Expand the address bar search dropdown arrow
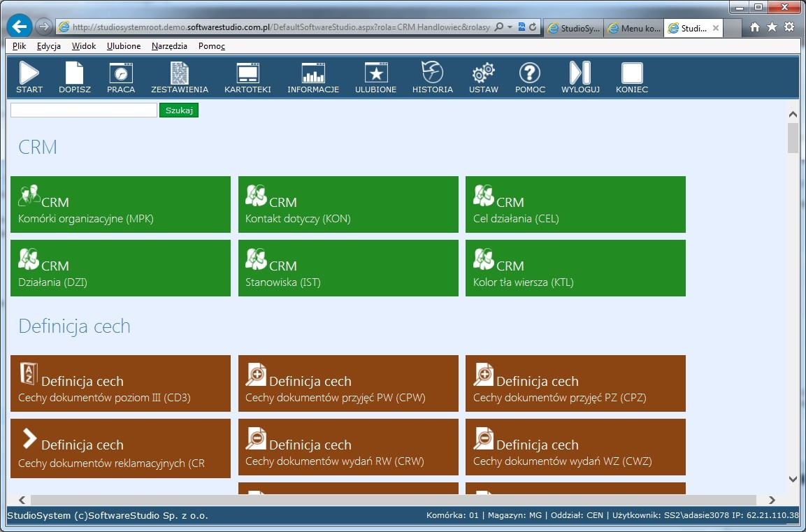The image size is (806, 532). click(510, 27)
